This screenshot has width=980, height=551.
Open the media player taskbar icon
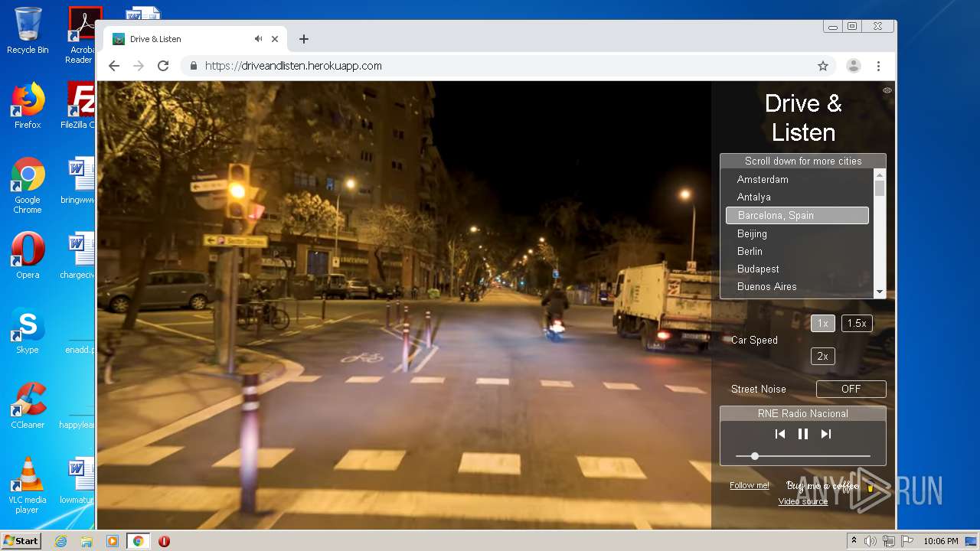[113, 541]
